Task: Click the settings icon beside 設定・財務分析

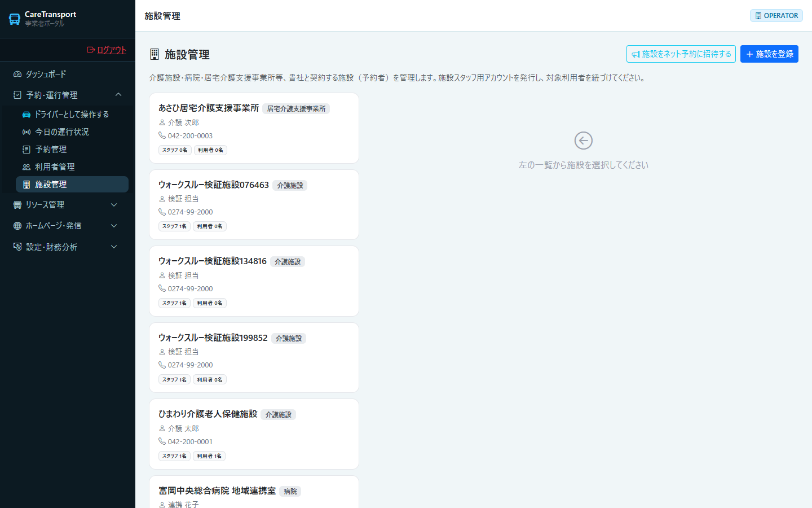Action: [17, 247]
